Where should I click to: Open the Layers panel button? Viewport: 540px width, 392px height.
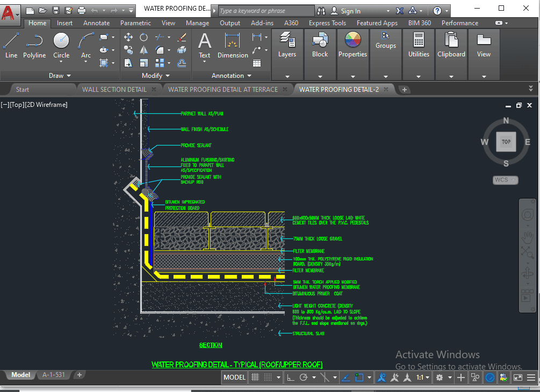pos(287,45)
